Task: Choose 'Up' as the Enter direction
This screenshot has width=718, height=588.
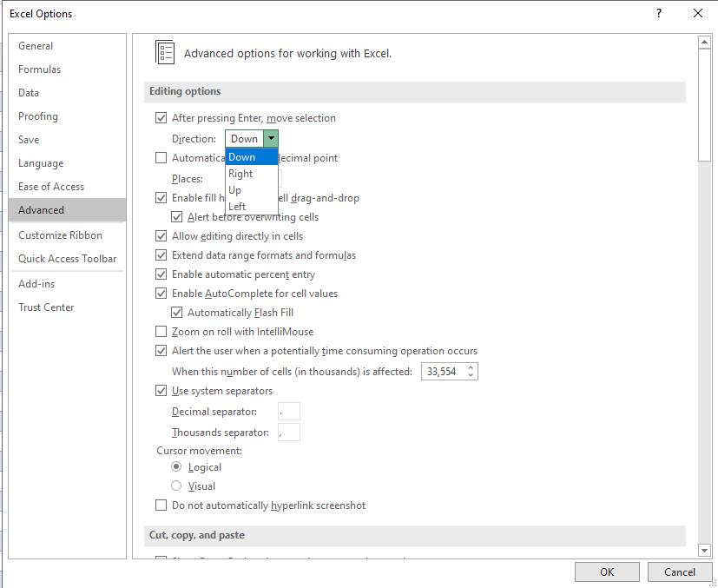Action: [235, 189]
